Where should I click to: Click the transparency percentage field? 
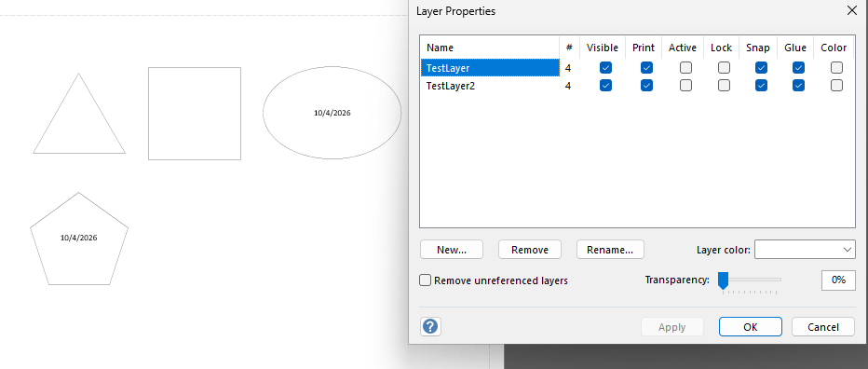tap(838, 280)
